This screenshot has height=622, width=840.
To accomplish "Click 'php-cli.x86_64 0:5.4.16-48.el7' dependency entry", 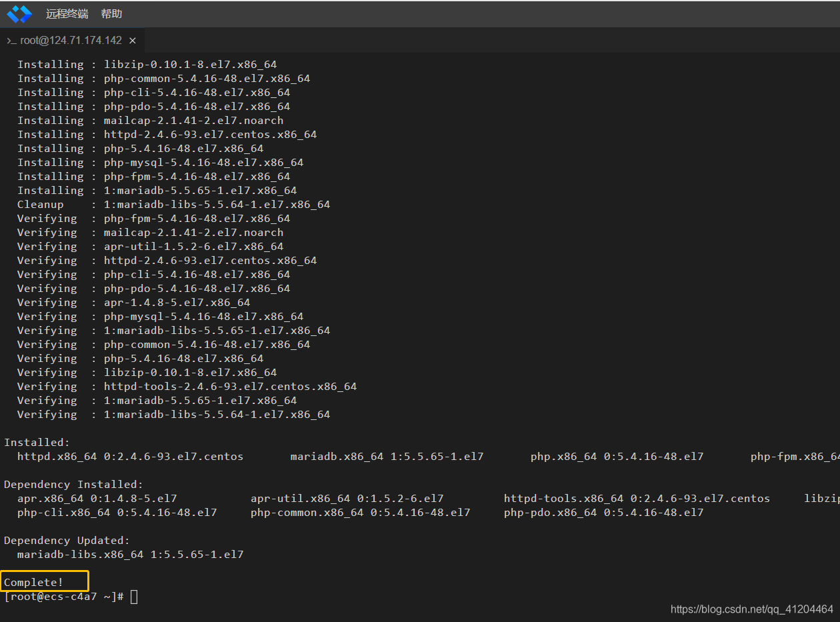I will 117,513.
